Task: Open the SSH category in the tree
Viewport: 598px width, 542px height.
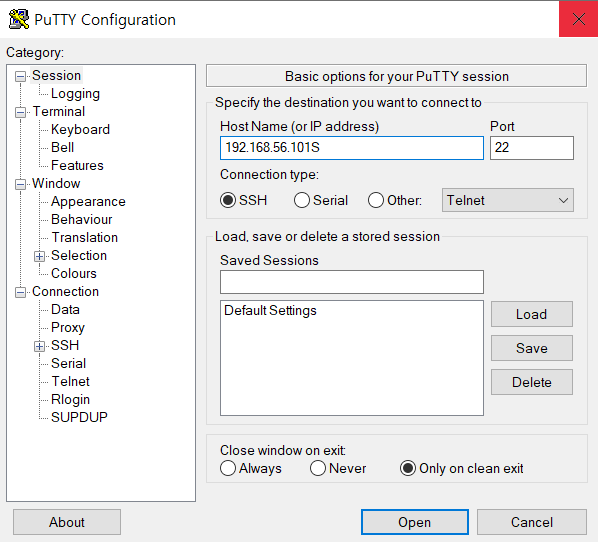Action: click(x=65, y=345)
